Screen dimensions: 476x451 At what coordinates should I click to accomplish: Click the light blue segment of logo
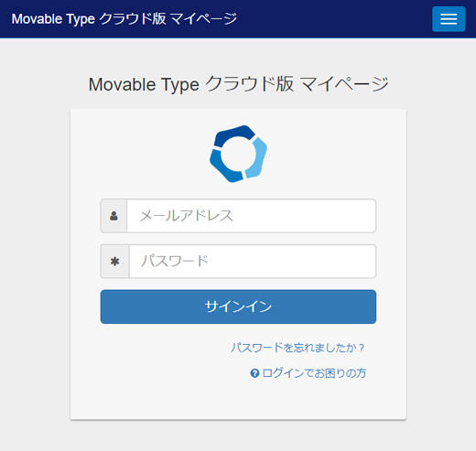257,158
